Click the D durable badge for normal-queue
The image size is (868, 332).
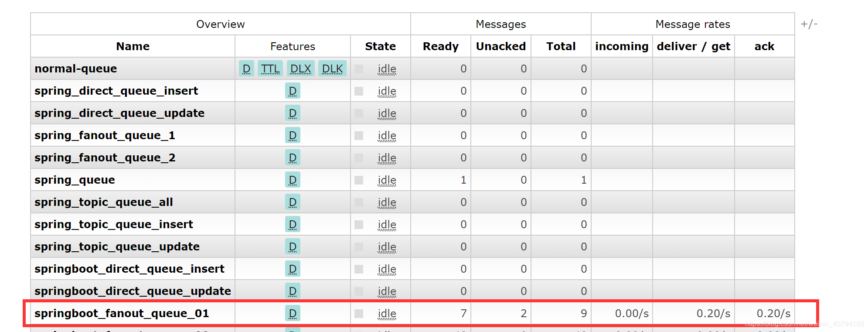click(246, 68)
